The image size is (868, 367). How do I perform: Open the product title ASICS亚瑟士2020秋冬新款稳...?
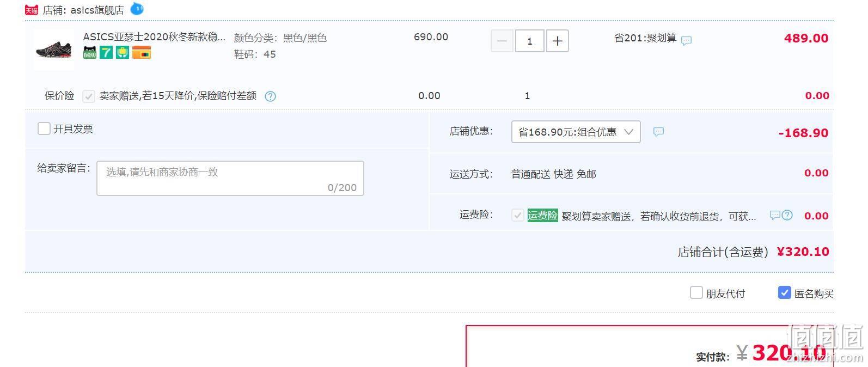pos(154,37)
